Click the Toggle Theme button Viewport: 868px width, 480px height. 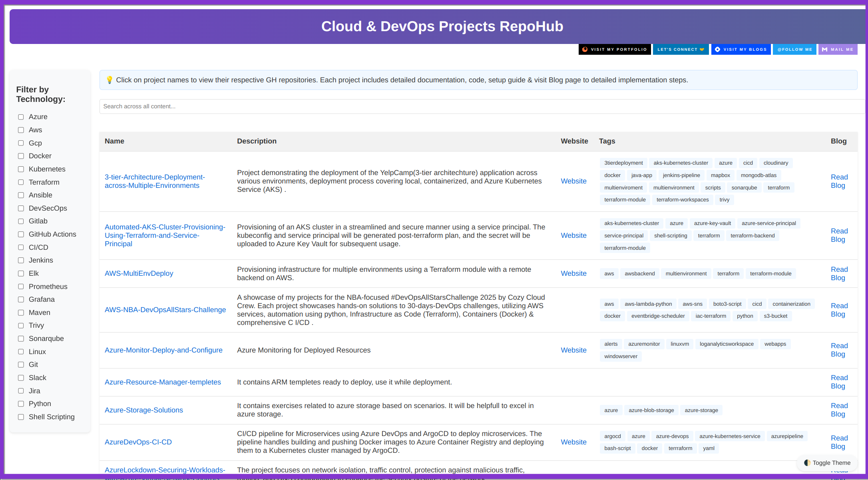(x=827, y=463)
